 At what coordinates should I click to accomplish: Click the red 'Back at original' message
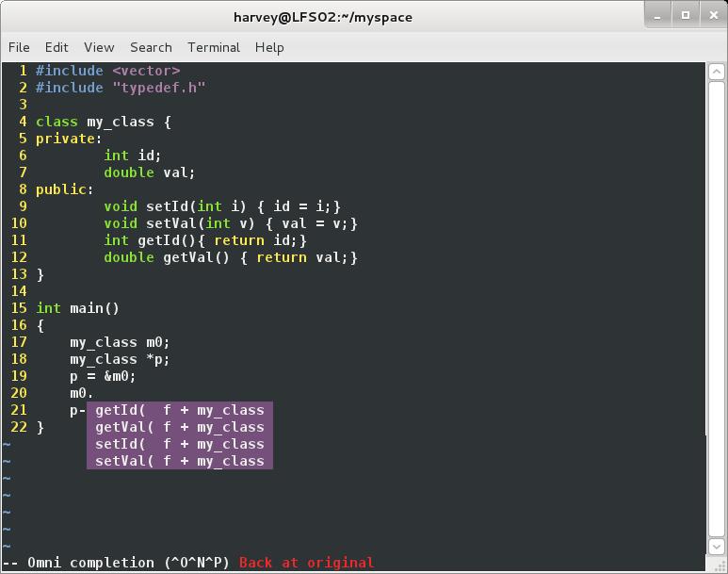[306, 563]
